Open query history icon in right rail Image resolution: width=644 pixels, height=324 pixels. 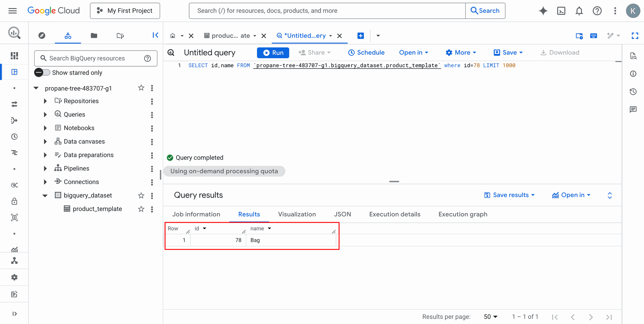633,91
